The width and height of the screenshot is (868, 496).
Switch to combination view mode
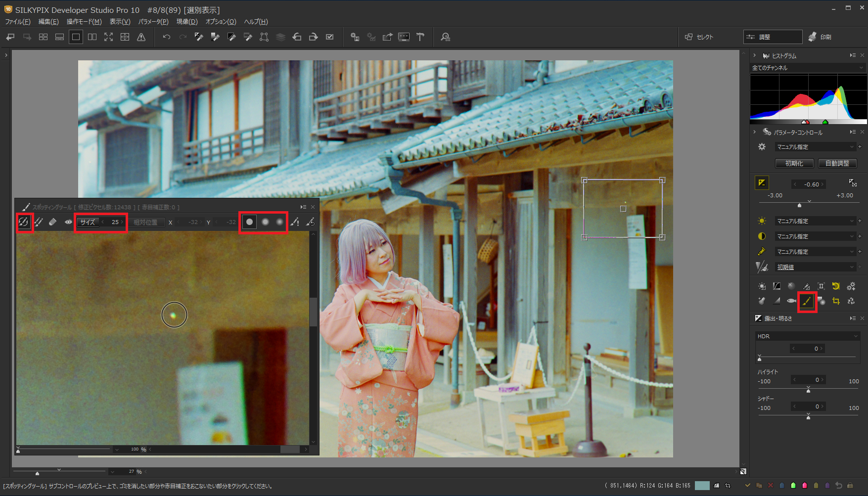coord(59,37)
